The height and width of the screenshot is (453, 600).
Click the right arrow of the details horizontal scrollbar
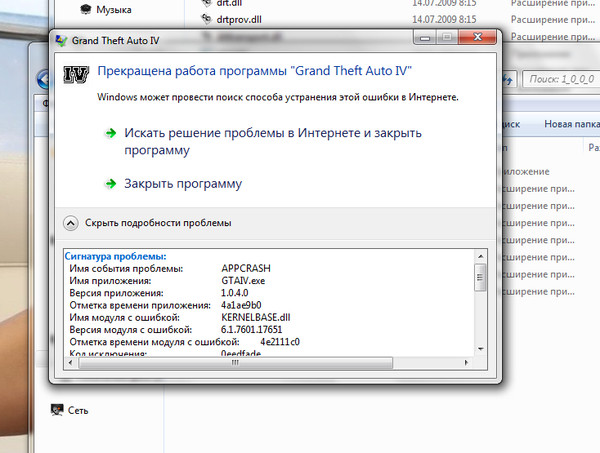pyautogui.click(x=466, y=362)
